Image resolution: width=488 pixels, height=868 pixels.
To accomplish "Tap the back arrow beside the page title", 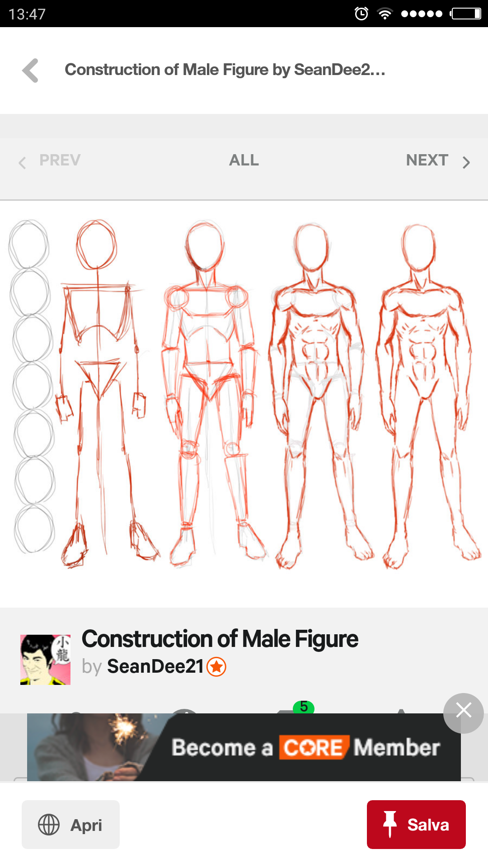I will 30,71.
